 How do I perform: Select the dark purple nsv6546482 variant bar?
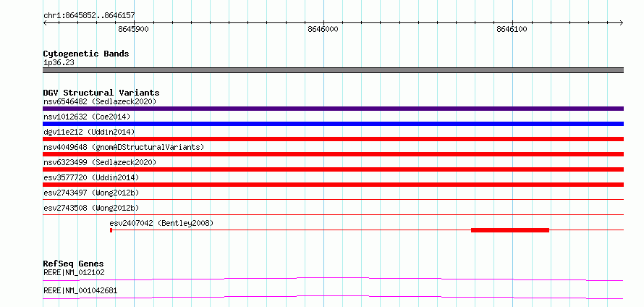click(x=333, y=109)
